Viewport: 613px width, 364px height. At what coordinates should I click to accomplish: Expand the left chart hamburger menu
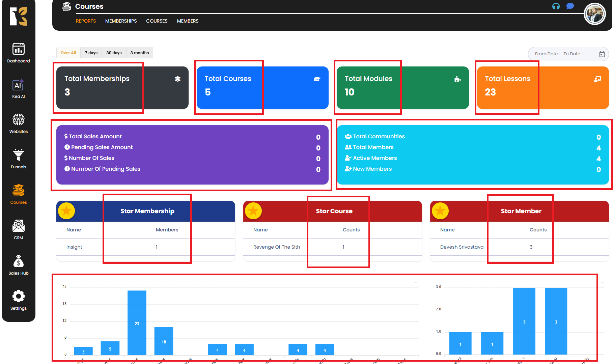click(x=416, y=282)
